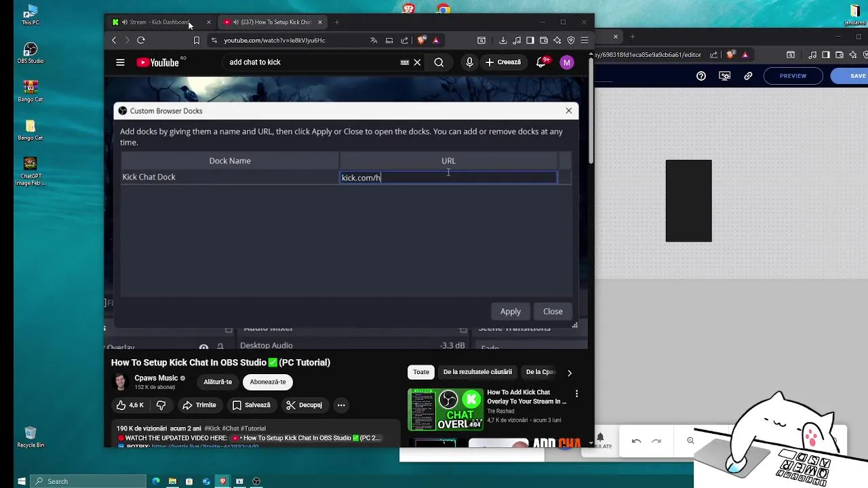Open the OBS icon on the taskbar
The image size is (868, 488).
click(x=256, y=481)
